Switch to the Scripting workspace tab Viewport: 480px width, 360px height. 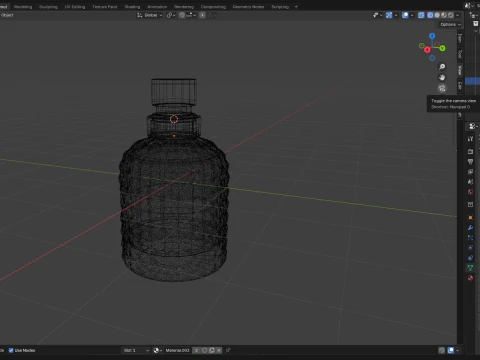[x=280, y=7]
